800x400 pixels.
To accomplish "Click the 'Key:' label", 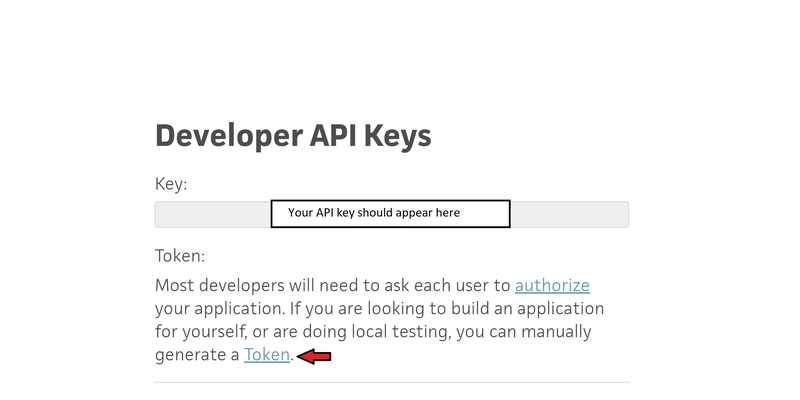I will (171, 184).
